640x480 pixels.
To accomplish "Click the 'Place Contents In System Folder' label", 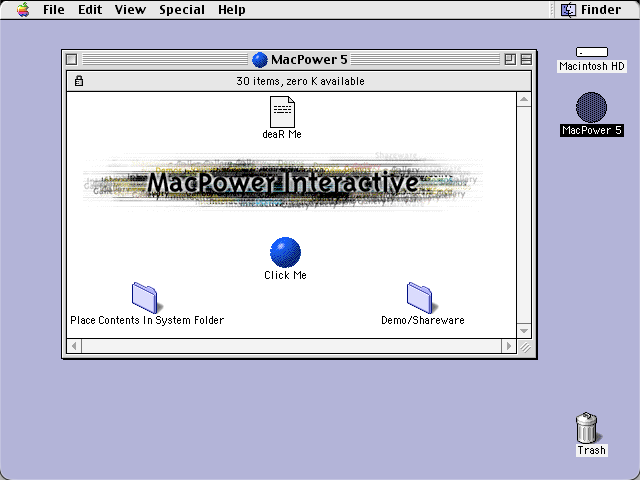I will click(147, 320).
